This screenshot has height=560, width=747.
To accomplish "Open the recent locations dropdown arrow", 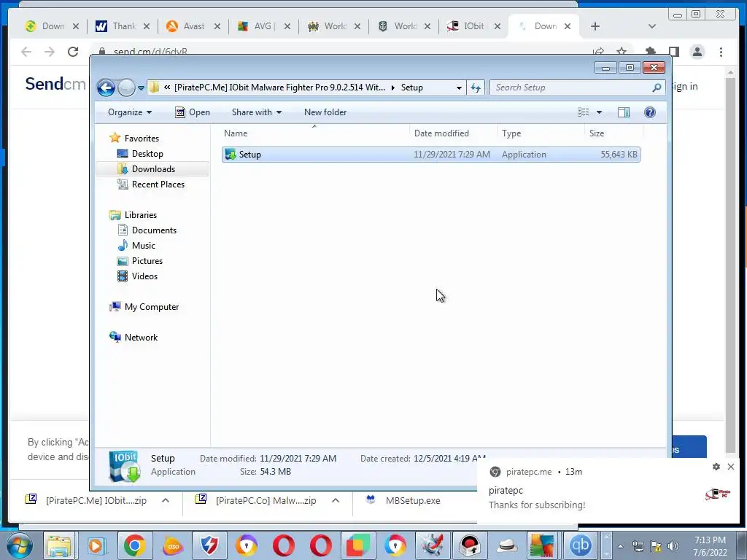I will pyautogui.click(x=141, y=88).
